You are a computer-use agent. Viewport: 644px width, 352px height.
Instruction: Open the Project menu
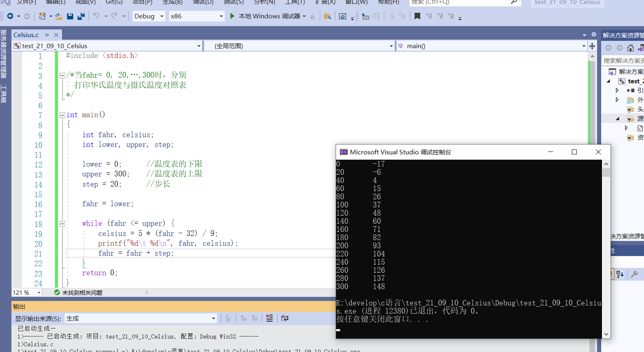pos(142,2)
